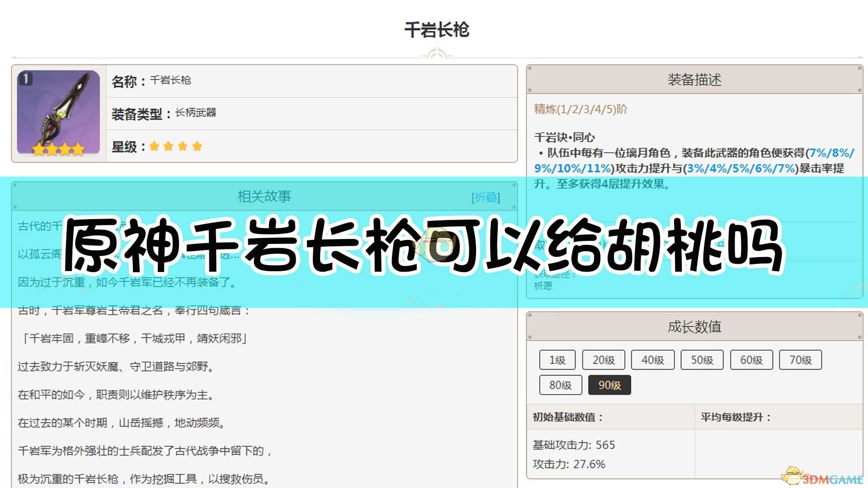Click the line 古时，千岩军尊岩王帝君之名

click(x=134, y=310)
